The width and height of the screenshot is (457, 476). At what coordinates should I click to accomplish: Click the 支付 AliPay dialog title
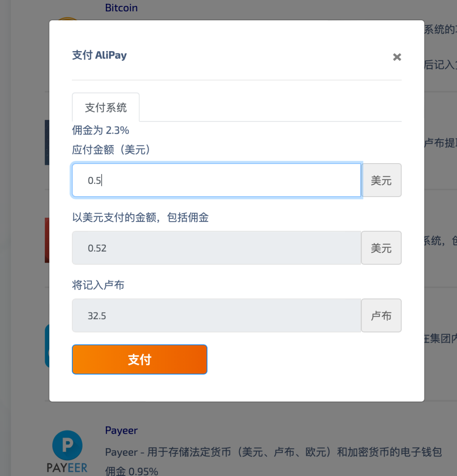click(x=99, y=55)
